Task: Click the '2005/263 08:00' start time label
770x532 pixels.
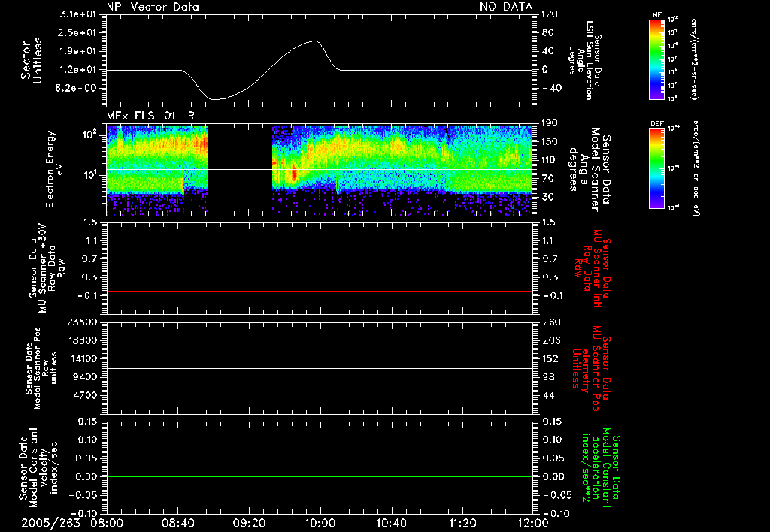Action: pyautogui.click(x=72, y=523)
